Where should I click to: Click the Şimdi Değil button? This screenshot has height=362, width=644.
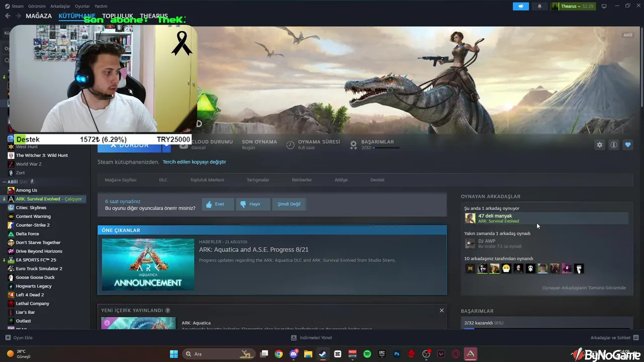tap(289, 204)
